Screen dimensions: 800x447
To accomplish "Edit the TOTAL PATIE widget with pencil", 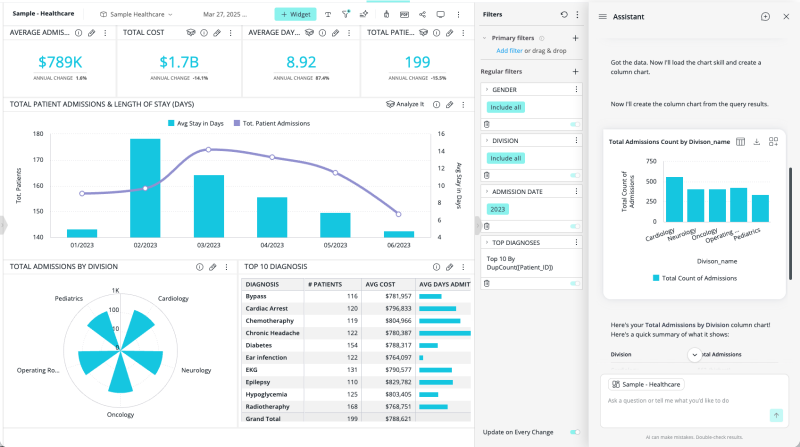I will pos(449,33).
